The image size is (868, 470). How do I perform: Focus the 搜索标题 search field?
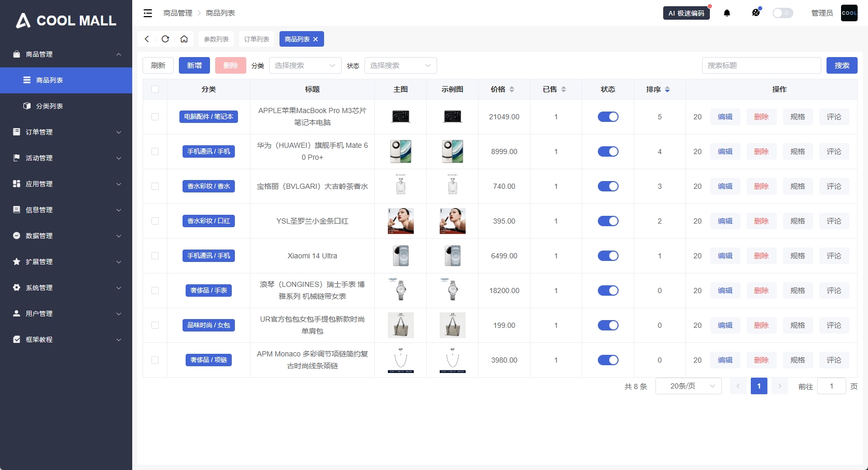tap(762, 65)
